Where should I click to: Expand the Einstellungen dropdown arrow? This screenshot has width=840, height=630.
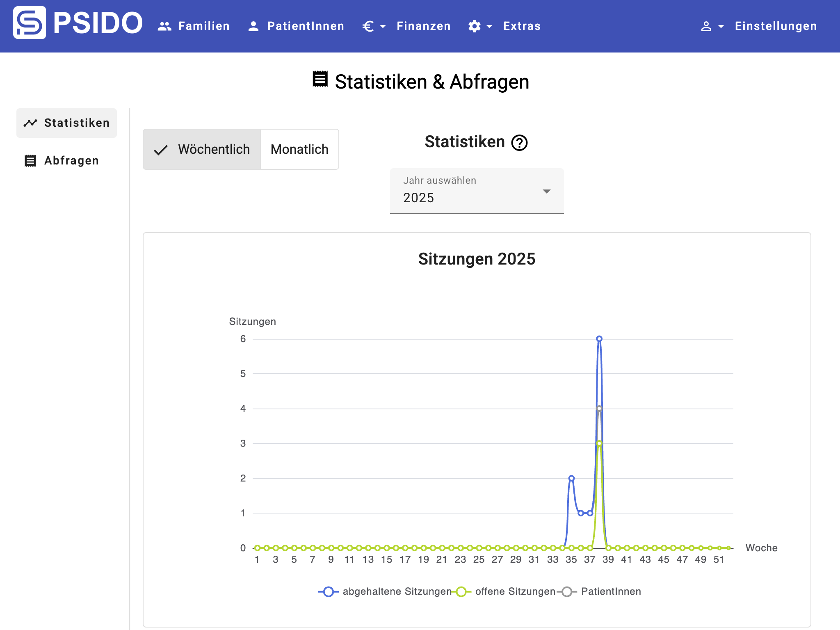click(x=721, y=26)
